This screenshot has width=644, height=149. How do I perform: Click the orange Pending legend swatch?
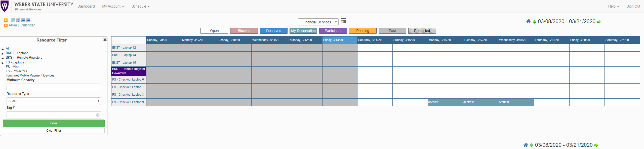point(363,31)
